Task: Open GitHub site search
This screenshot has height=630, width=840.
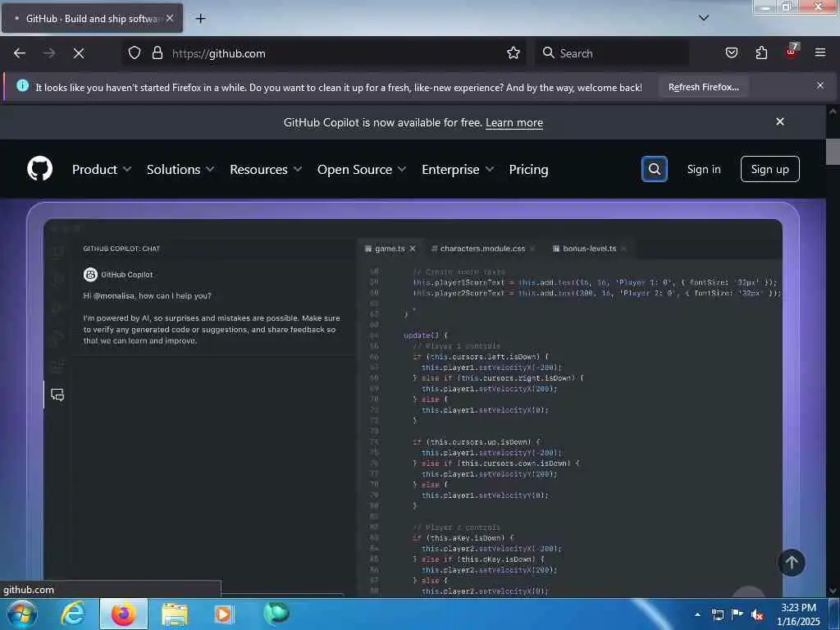Action: tap(654, 169)
